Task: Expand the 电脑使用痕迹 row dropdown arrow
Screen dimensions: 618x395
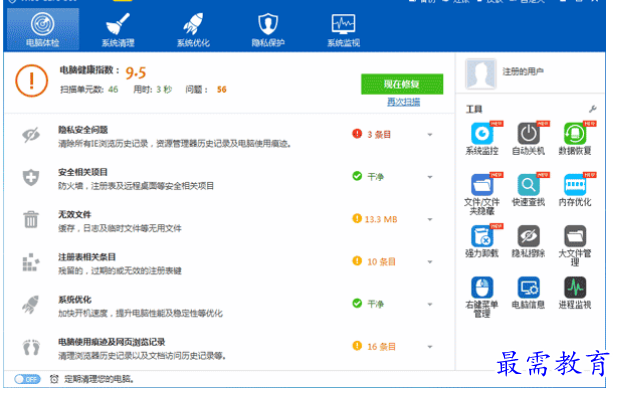Action: pos(430,347)
